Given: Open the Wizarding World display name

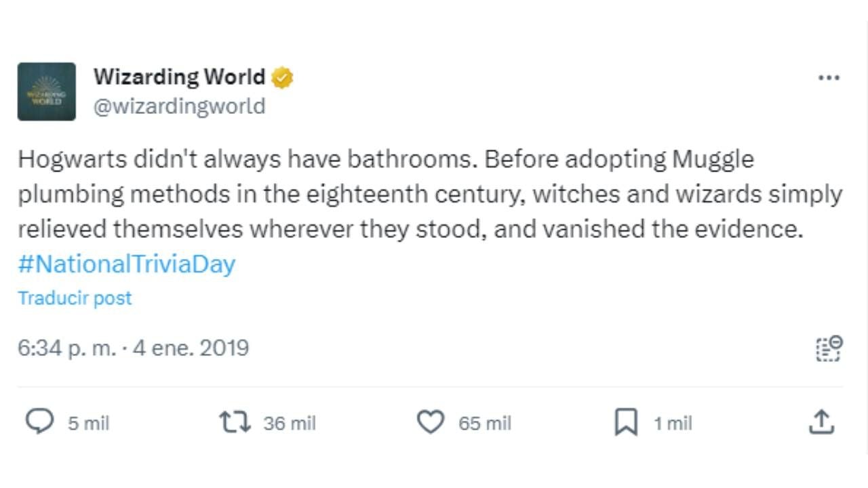Looking at the screenshot, I should (x=179, y=77).
